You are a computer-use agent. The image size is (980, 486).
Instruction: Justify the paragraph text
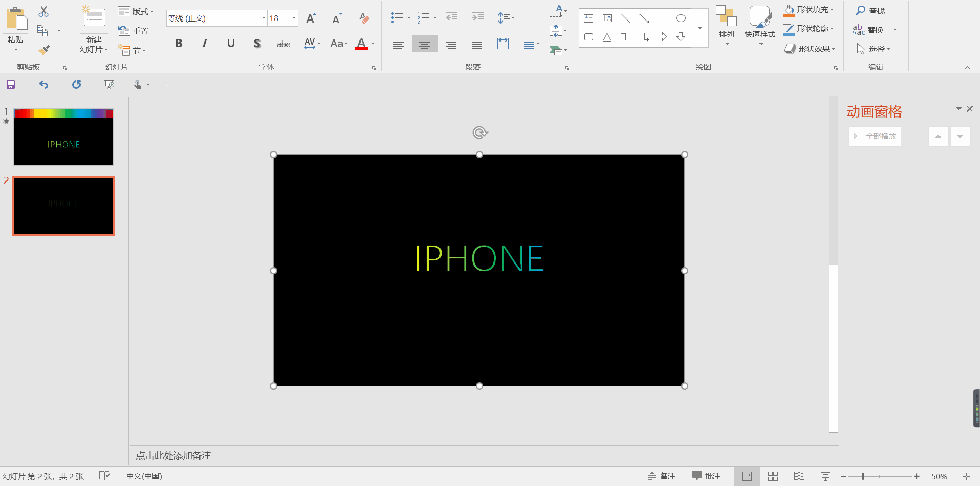[x=477, y=44]
